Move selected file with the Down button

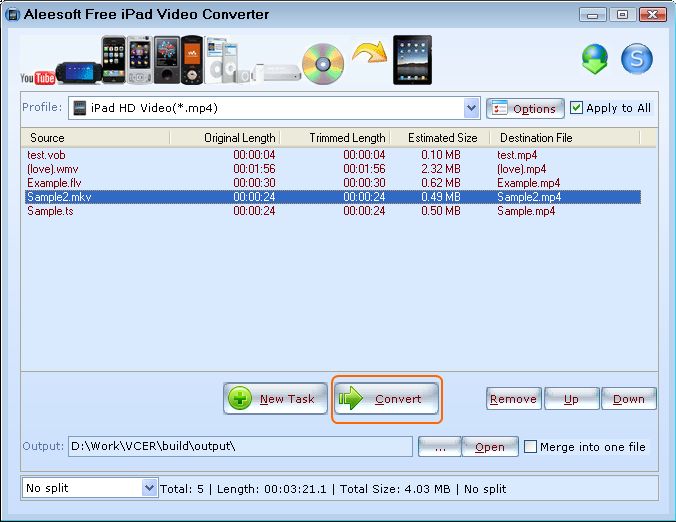(x=629, y=399)
